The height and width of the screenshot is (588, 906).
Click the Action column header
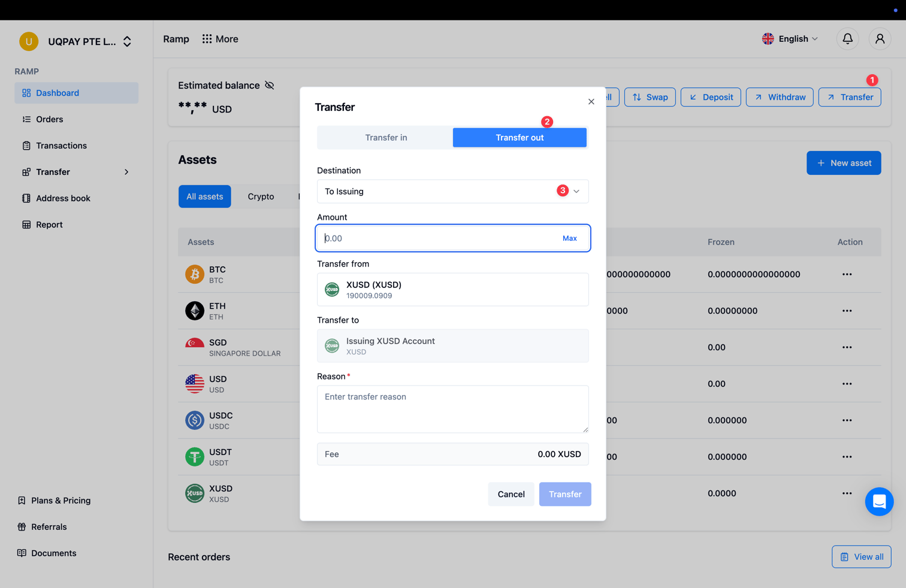coord(850,242)
